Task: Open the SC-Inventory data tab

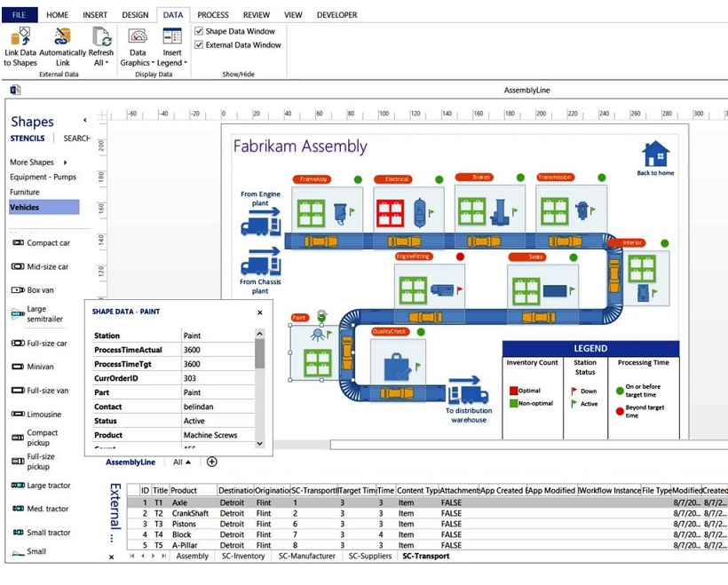Action: [x=243, y=556]
